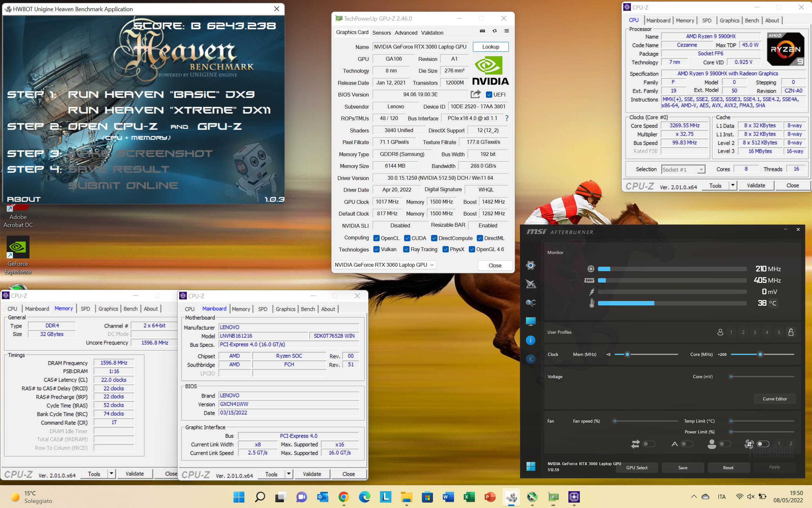This screenshot has width=812, height=508.
Task: Click Afterburner fighter jet logo icon
Action: click(530, 284)
